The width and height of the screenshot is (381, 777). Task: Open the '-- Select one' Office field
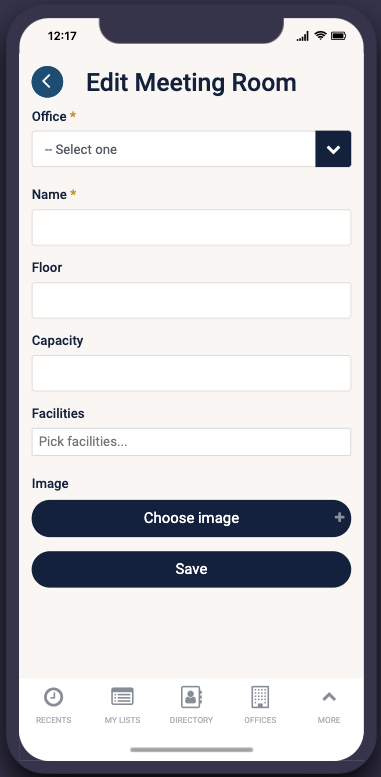tap(174, 149)
